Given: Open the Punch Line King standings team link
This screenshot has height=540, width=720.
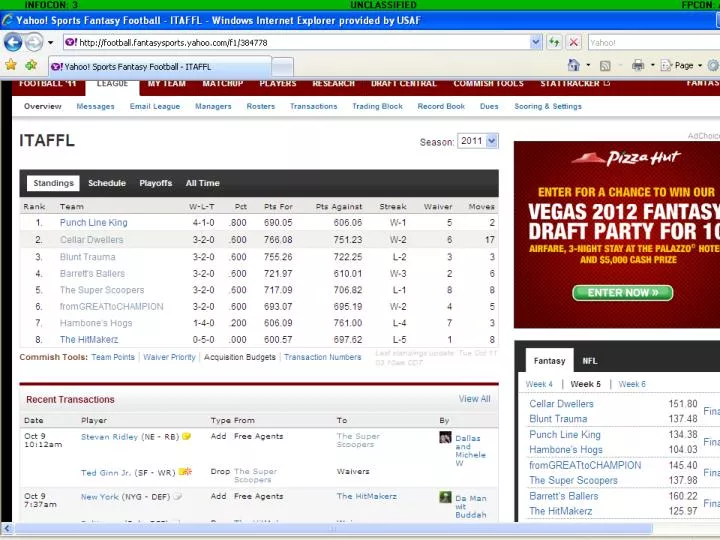Looking at the screenshot, I should (x=94, y=223).
